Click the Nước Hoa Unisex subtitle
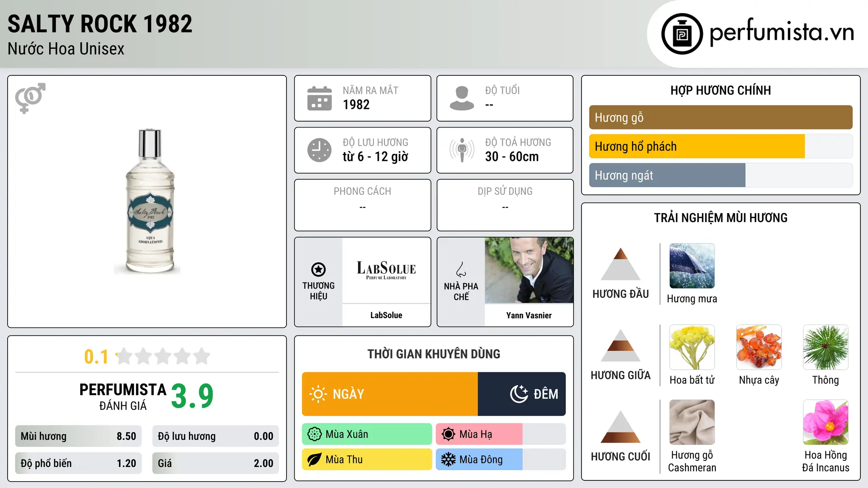The height and width of the screenshot is (488, 868). pos(66,49)
